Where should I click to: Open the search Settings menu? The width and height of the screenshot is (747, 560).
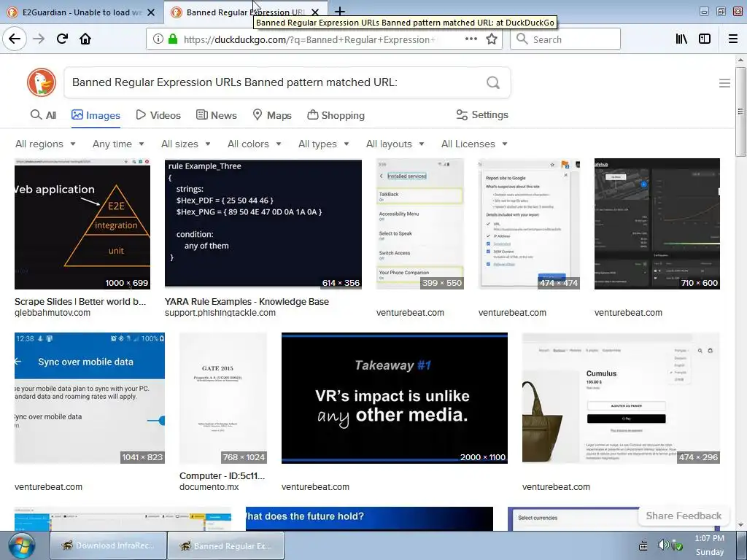point(482,114)
